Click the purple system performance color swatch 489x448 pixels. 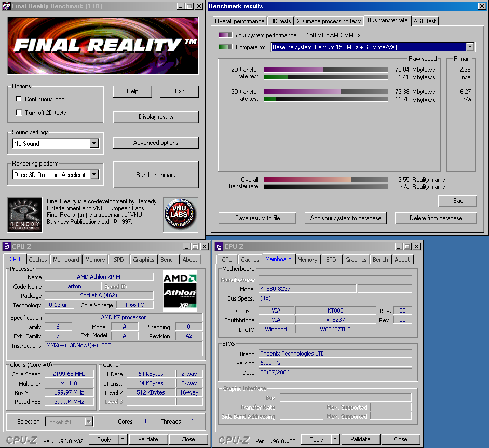point(225,35)
